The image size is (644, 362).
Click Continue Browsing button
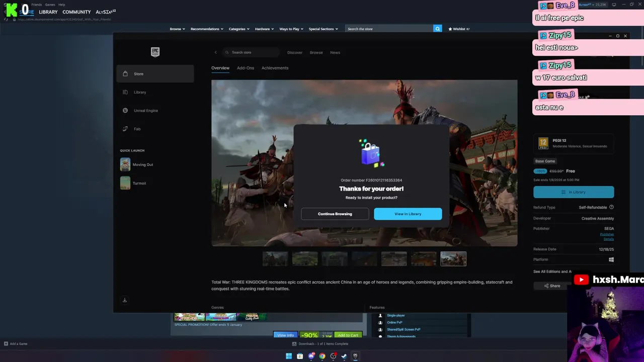pos(335,214)
